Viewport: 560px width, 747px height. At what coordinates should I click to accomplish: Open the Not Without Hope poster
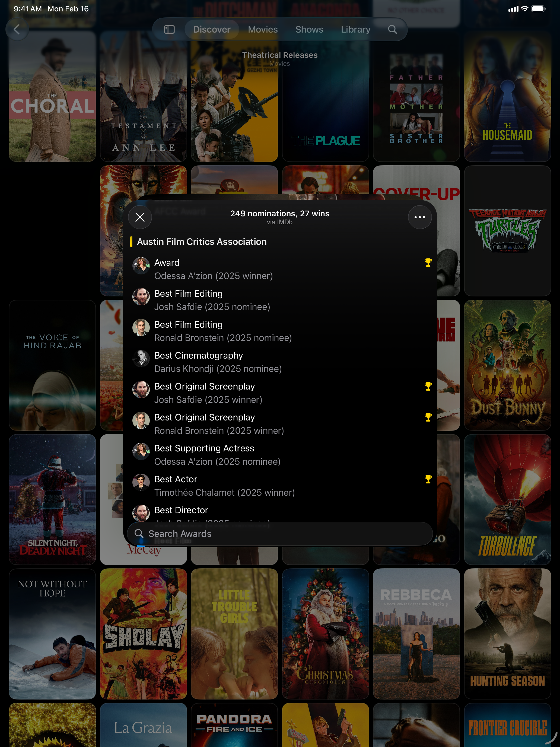pos(52,634)
